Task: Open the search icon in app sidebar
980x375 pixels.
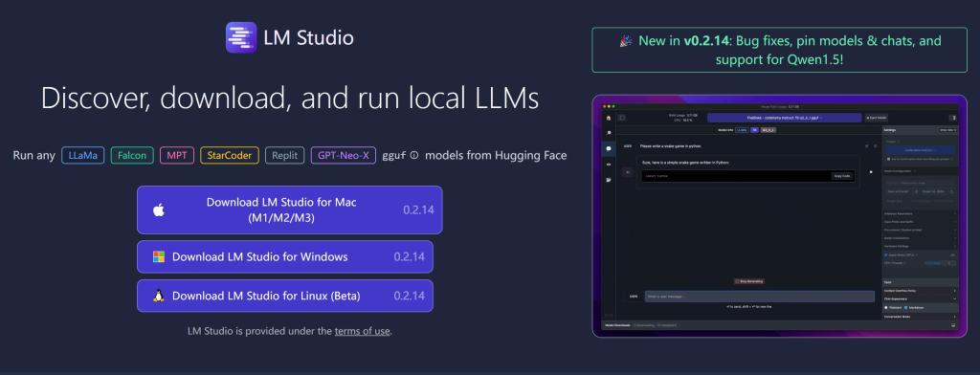Action: coord(608,133)
